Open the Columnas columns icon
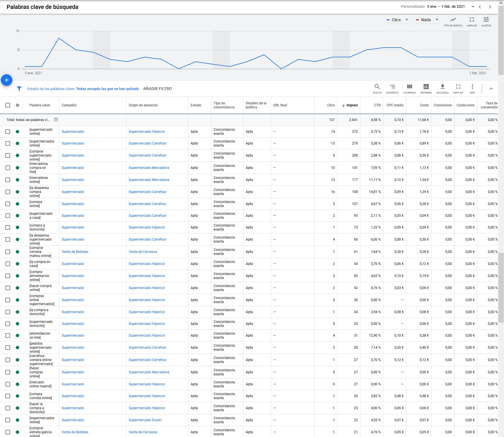 click(x=409, y=87)
